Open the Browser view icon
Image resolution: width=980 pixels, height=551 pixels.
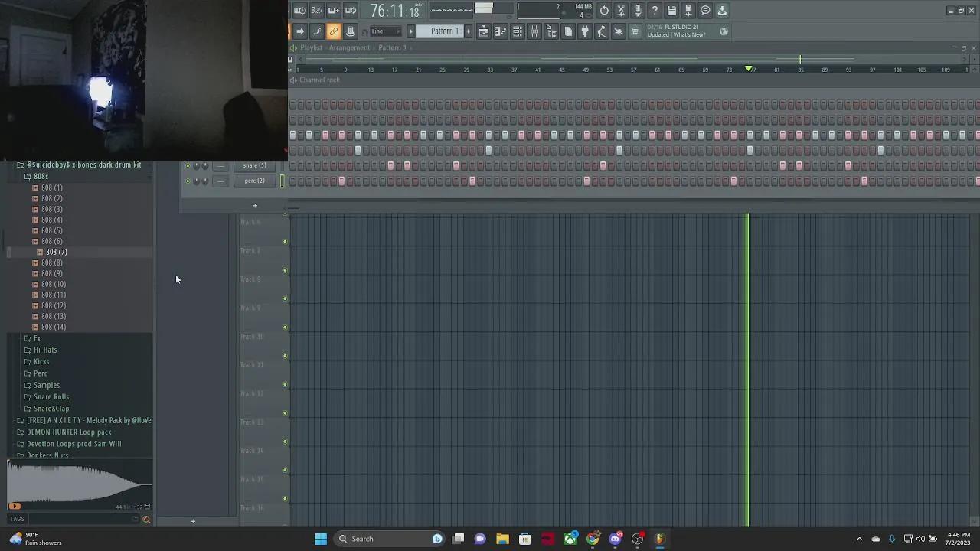[551, 31]
